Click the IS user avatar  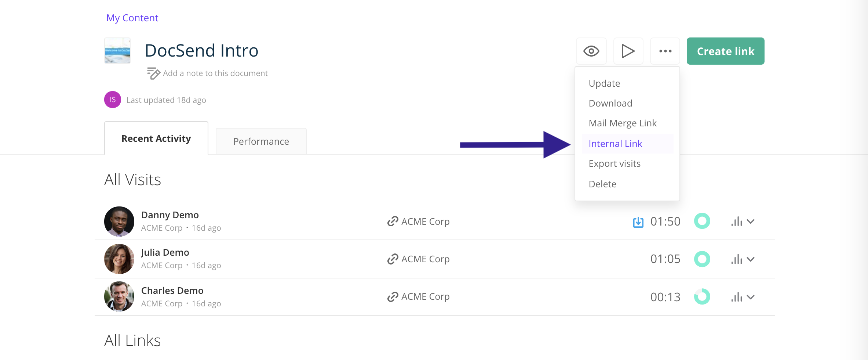(113, 100)
